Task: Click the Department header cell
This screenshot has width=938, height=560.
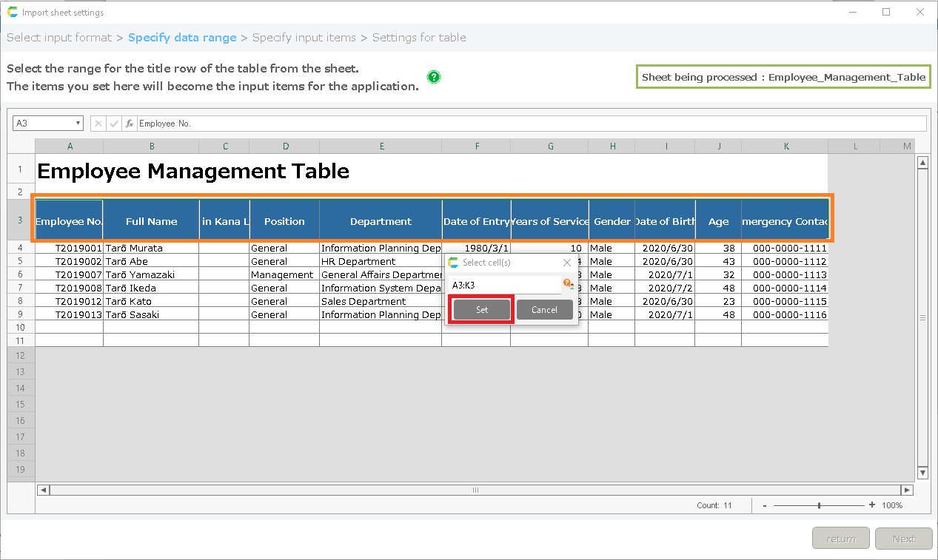Action: pyautogui.click(x=381, y=221)
